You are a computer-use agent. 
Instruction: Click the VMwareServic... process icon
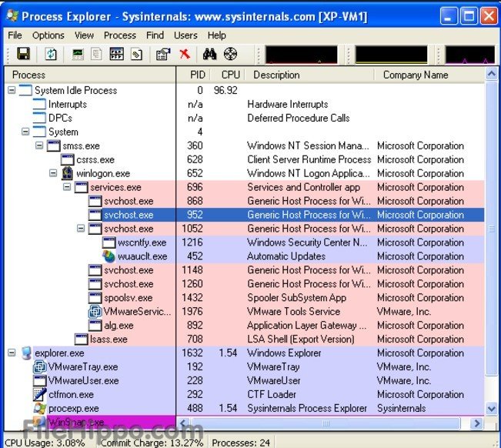pyautogui.click(x=95, y=312)
